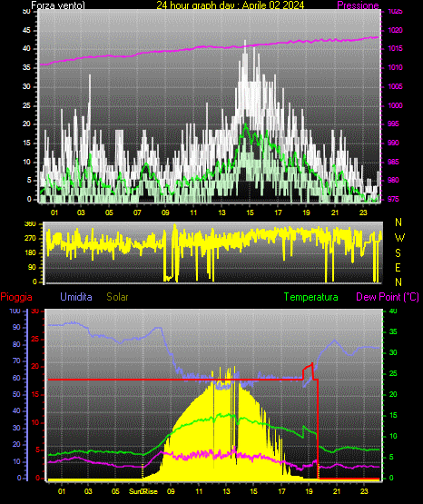Click the blue humidity axis value 100
423x504 pixels.
[x=15, y=311]
